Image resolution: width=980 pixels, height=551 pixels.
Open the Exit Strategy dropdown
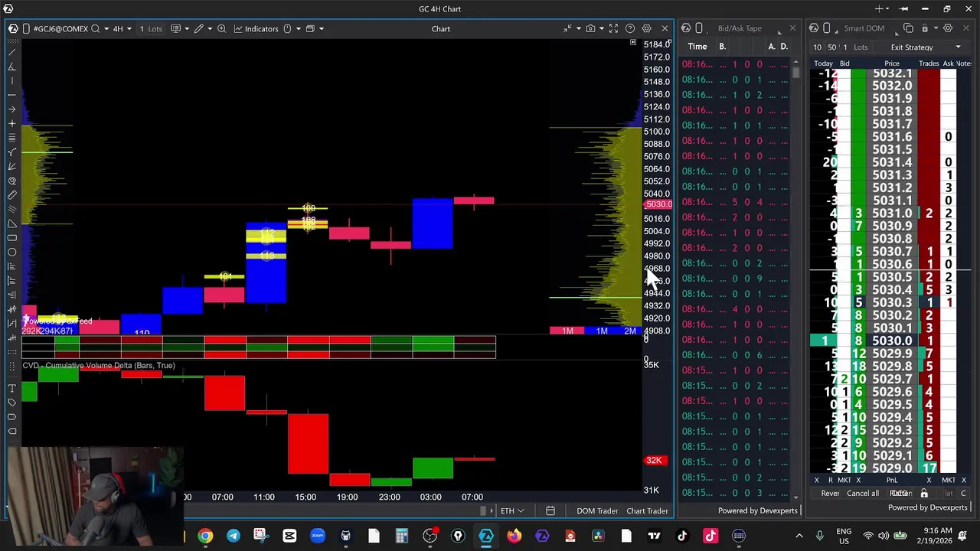pos(925,47)
